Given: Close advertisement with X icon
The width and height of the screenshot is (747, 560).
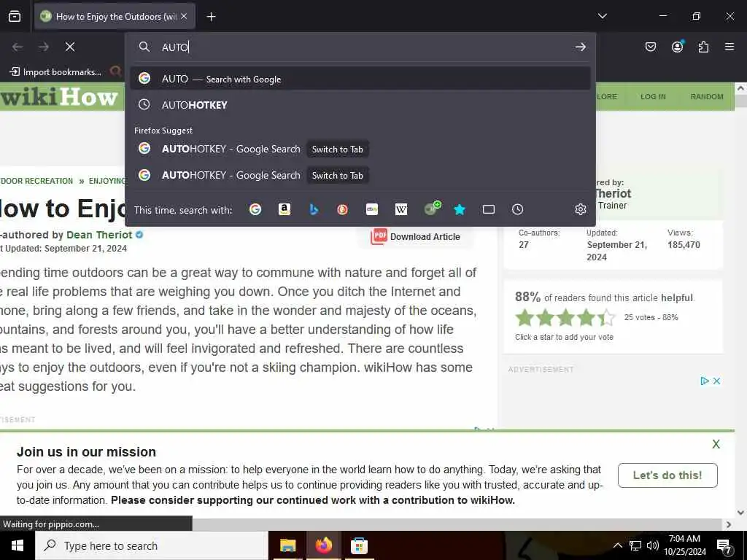Looking at the screenshot, I should point(716,381).
